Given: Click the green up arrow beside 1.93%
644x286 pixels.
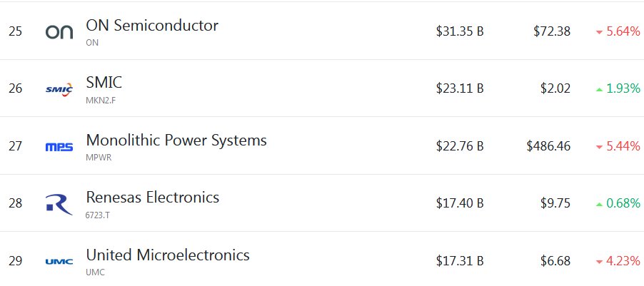Looking at the screenshot, I should coord(599,89).
